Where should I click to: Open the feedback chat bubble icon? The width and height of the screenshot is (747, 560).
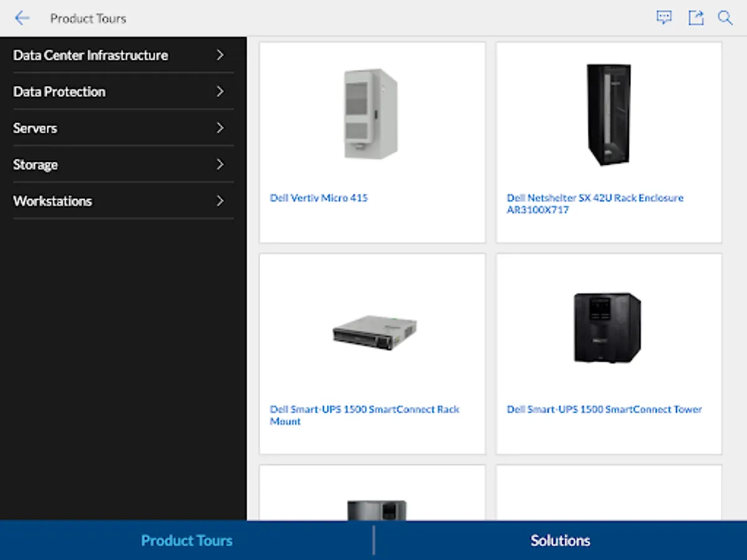(x=664, y=17)
